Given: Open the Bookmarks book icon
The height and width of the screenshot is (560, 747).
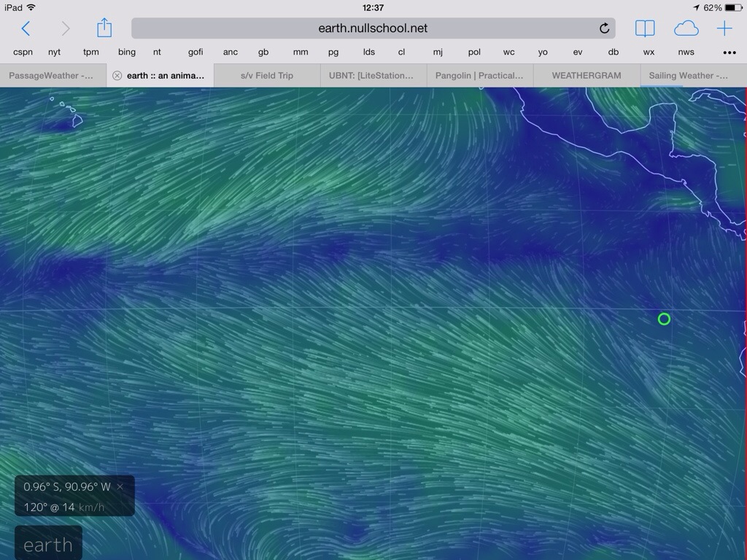Looking at the screenshot, I should tap(644, 28).
